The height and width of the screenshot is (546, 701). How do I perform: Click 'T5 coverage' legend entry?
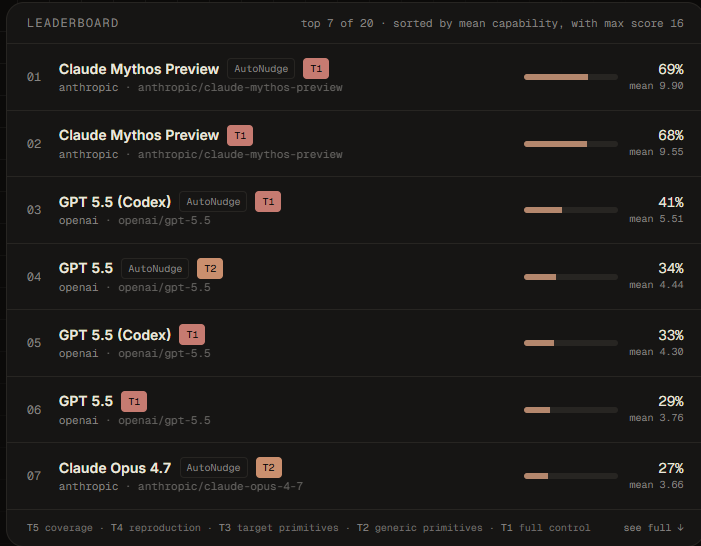(x=59, y=528)
